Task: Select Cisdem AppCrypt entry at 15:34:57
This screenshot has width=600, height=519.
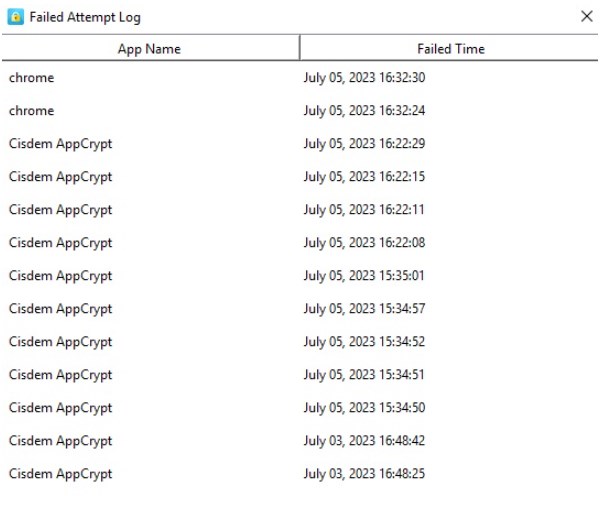Action: coord(300,308)
